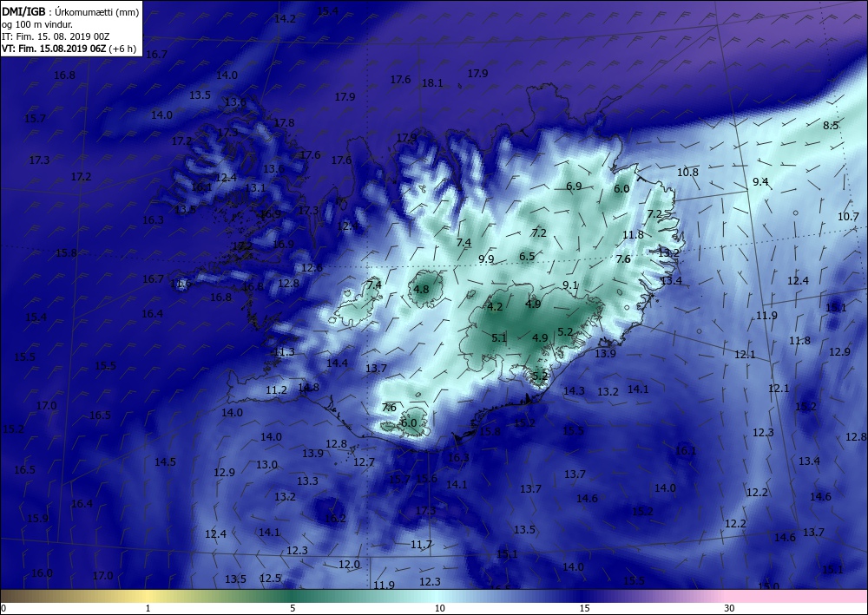This screenshot has width=868, height=615.
Task: Select the 14.3 value off the southeast coast
Action: click(574, 391)
